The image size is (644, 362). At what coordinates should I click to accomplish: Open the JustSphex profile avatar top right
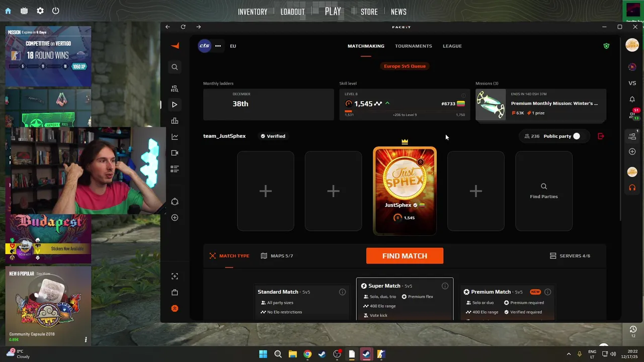coord(632,45)
